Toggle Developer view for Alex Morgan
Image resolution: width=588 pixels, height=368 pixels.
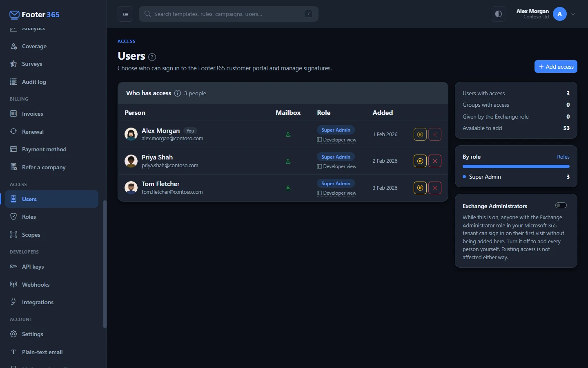[x=336, y=140]
